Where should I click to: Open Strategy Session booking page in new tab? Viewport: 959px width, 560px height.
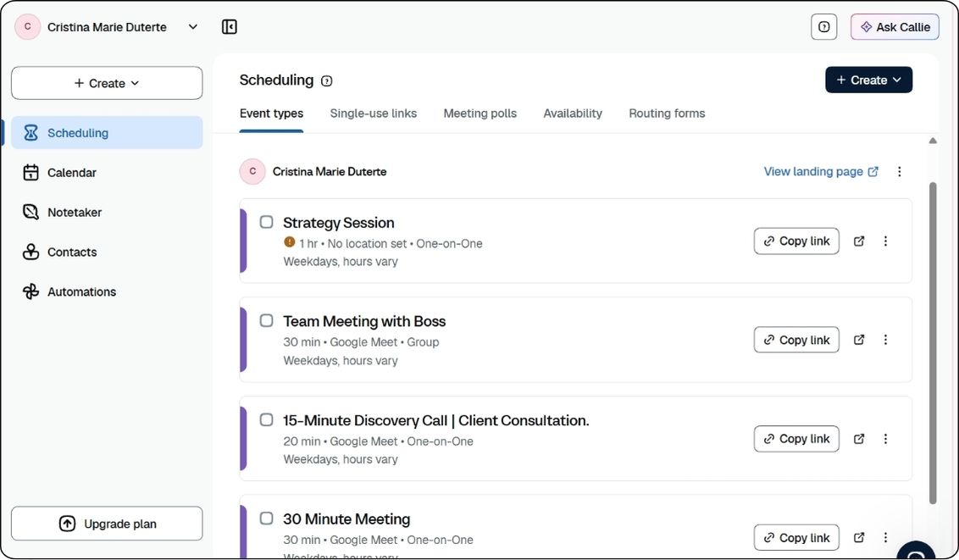coord(859,241)
